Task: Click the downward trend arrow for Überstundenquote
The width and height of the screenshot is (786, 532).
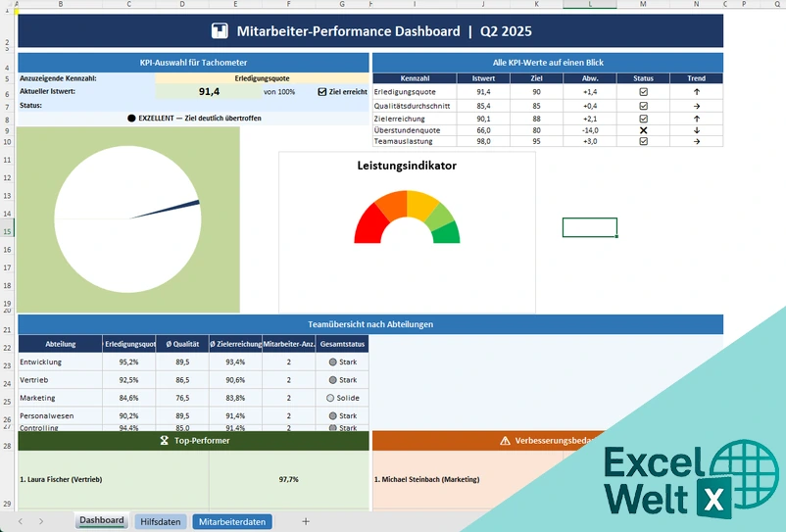Action: [x=696, y=130]
